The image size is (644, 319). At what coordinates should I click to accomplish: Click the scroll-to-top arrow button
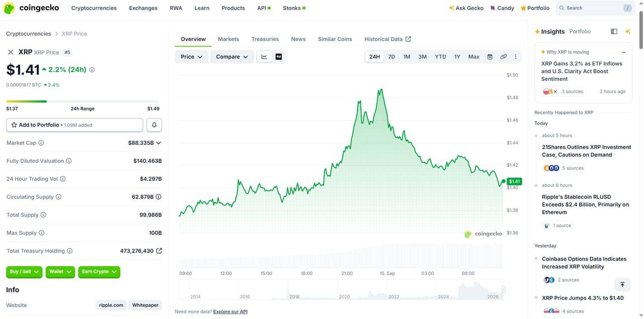622,284
